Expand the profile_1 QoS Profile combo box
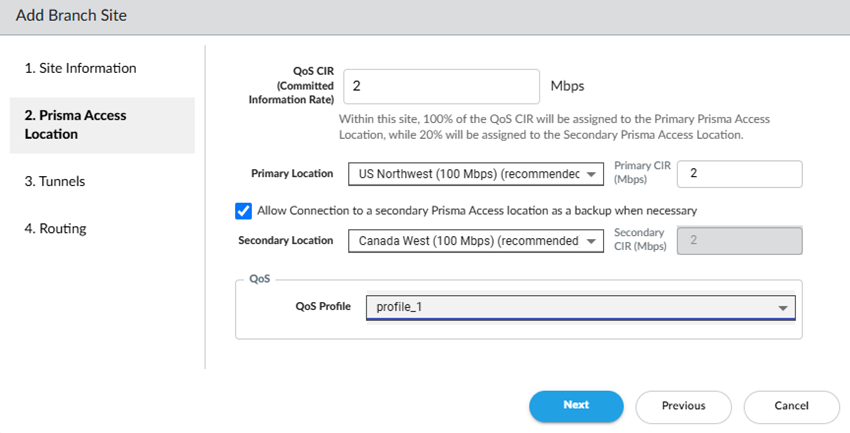Viewport: 850px width, 433px height. (x=581, y=307)
